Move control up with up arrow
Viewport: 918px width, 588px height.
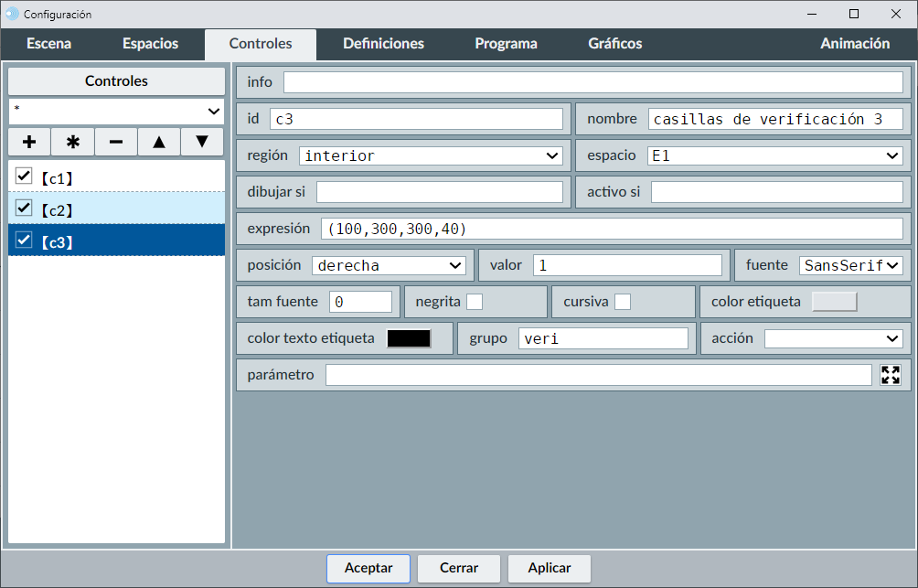tap(159, 142)
